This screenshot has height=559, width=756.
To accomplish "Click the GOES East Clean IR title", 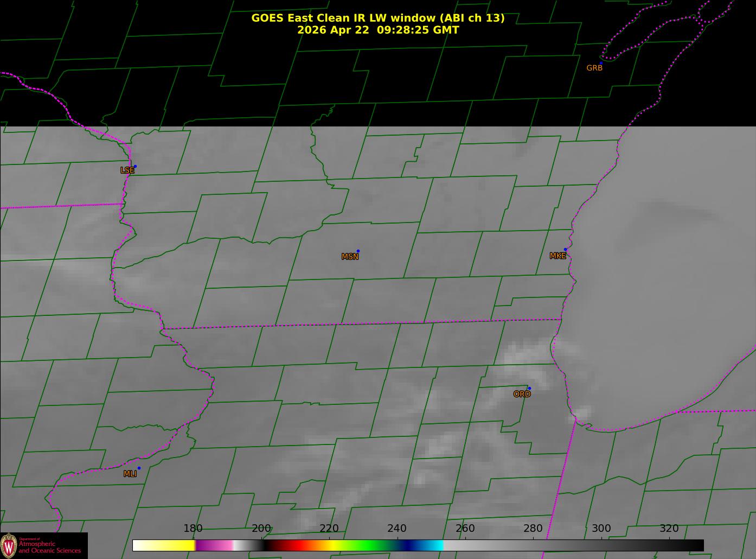I will point(378,18).
